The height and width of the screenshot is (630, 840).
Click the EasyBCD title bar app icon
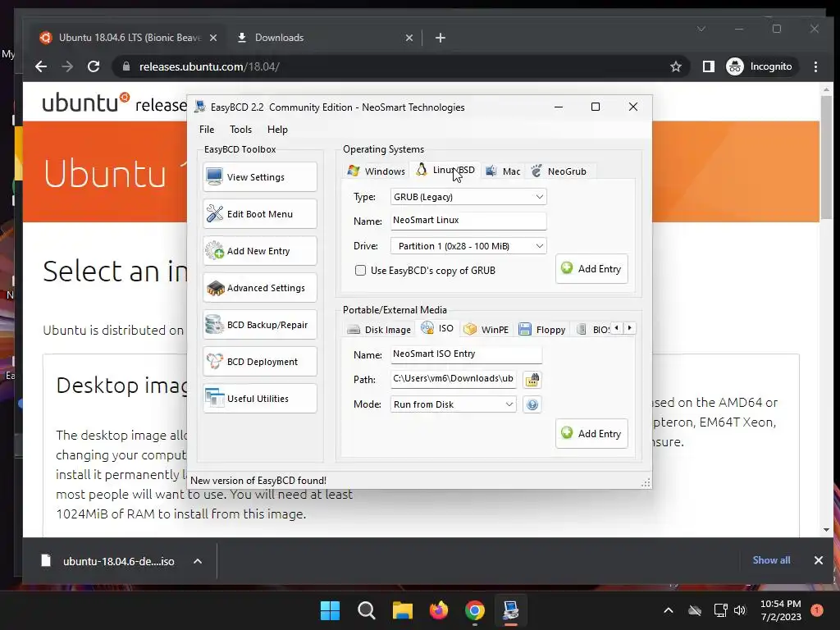pos(200,107)
